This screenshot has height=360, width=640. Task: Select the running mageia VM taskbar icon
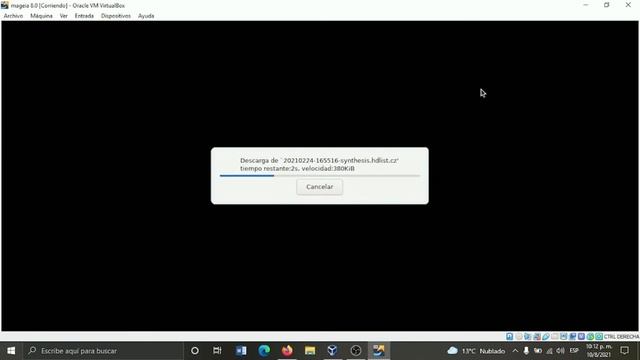(x=378, y=351)
